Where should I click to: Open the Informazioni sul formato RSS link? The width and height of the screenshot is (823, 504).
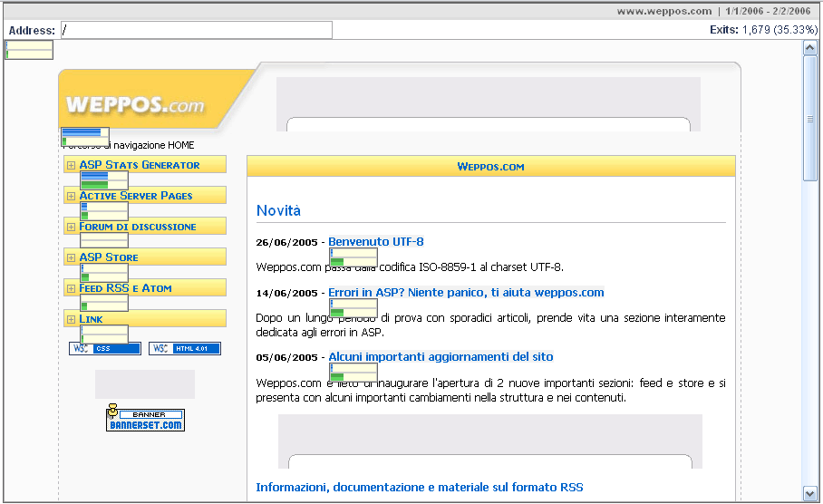[x=420, y=487]
